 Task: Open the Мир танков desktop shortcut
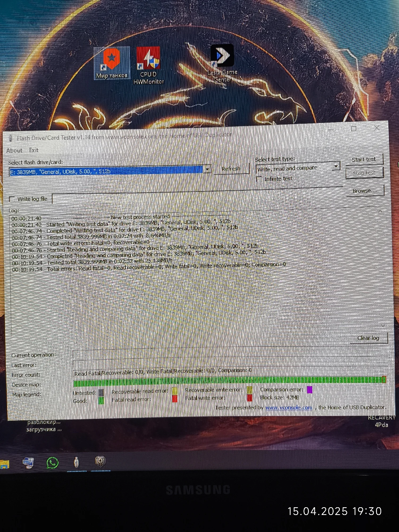[112, 63]
